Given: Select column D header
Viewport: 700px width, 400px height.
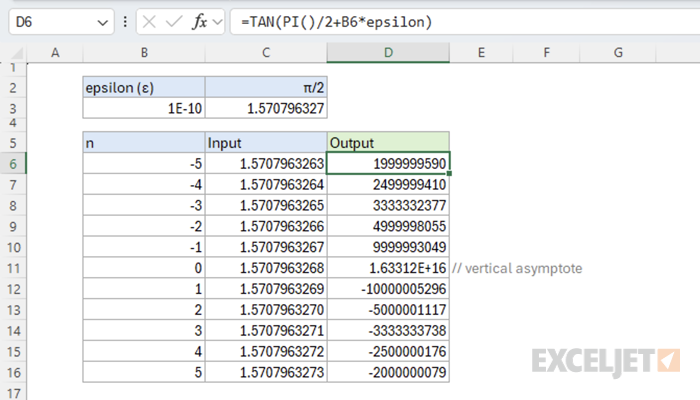Looking at the screenshot, I should (388, 53).
